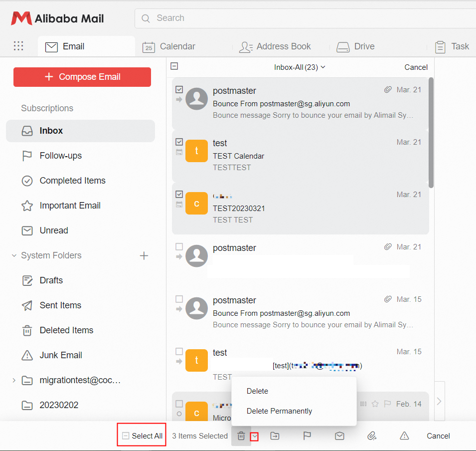This screenshot has height=451, width=476.
Task: Uncheck the TEST Calendar email checkbox
Action: tap(179, 142)
